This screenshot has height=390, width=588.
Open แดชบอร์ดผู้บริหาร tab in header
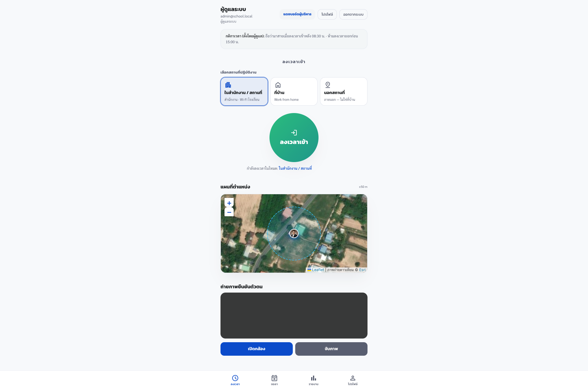(x=297, y=14)
